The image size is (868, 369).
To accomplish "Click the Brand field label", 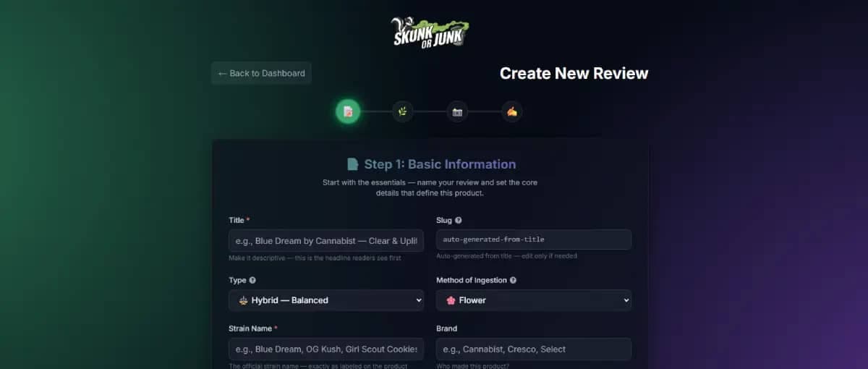I will coord(447,328).
